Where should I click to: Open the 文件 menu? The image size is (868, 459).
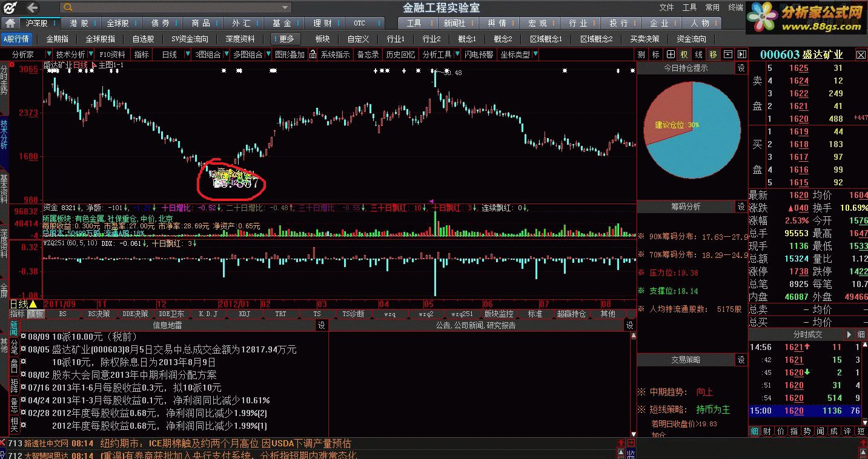(x=667, y=7)
